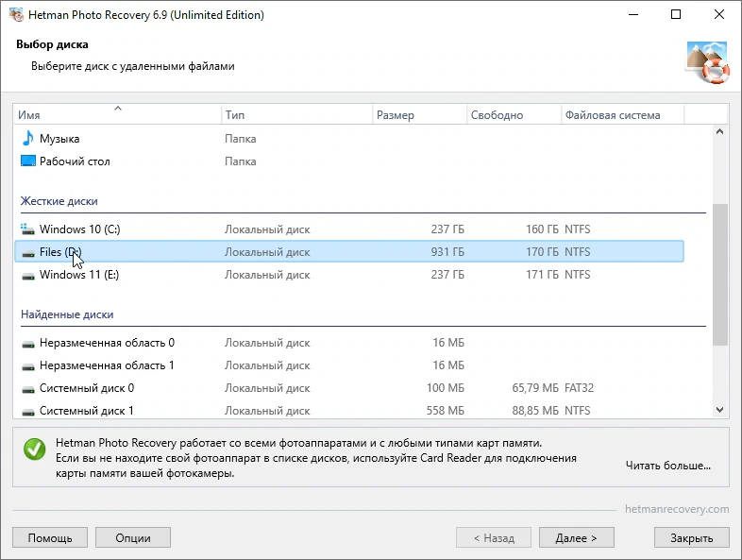
Task: Close the window with the X button
Action: [718, 15]
